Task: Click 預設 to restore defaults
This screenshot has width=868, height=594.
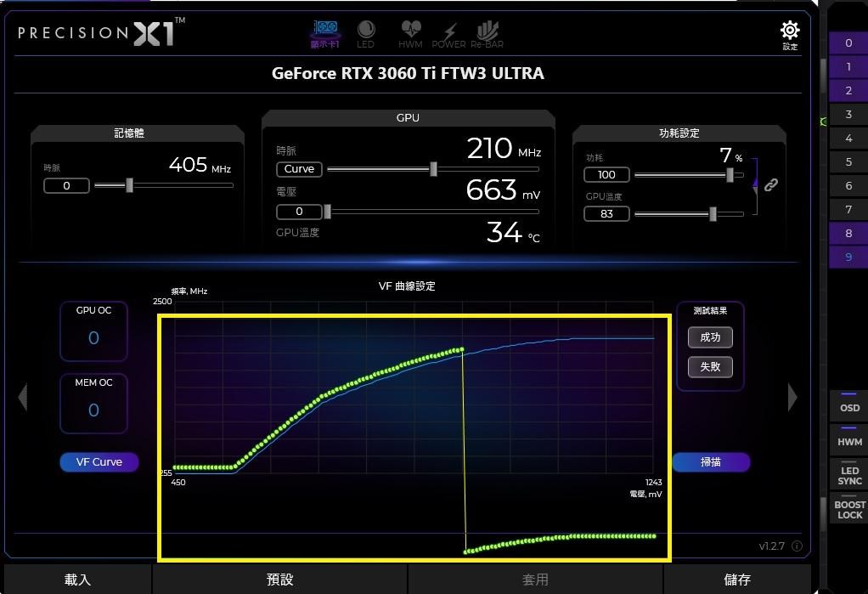Action: pyautogui.click(x=279, y=580)
